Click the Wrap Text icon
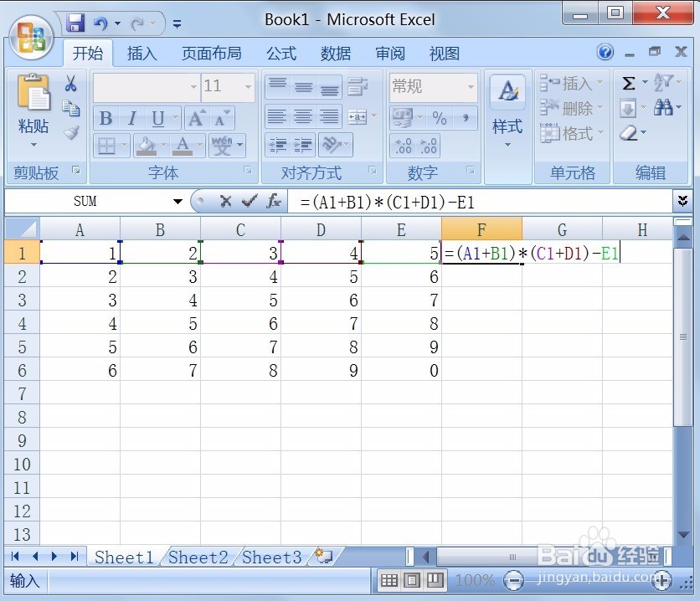700x601 pixels. (358, 86)
